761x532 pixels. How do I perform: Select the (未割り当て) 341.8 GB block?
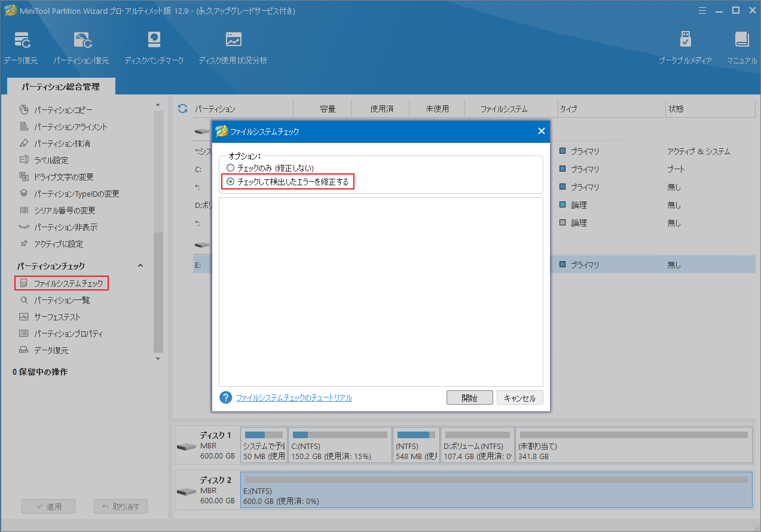634,445
